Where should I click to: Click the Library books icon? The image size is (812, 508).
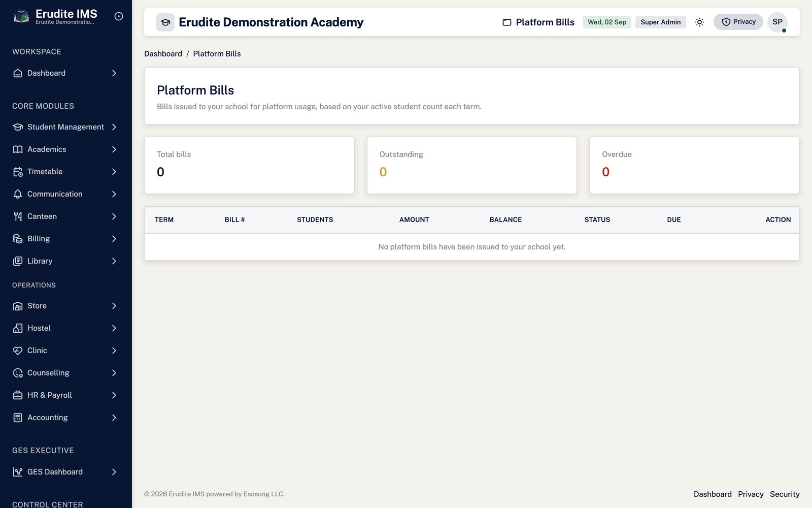pyautogui.click(x=18, y=261)
